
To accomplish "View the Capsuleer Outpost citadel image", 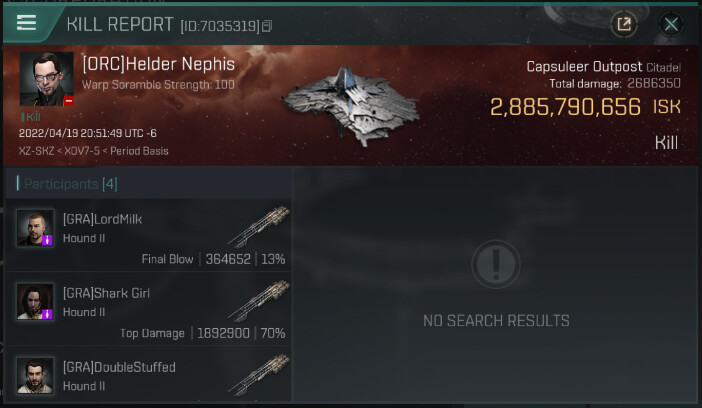I will tap(351, 107).
